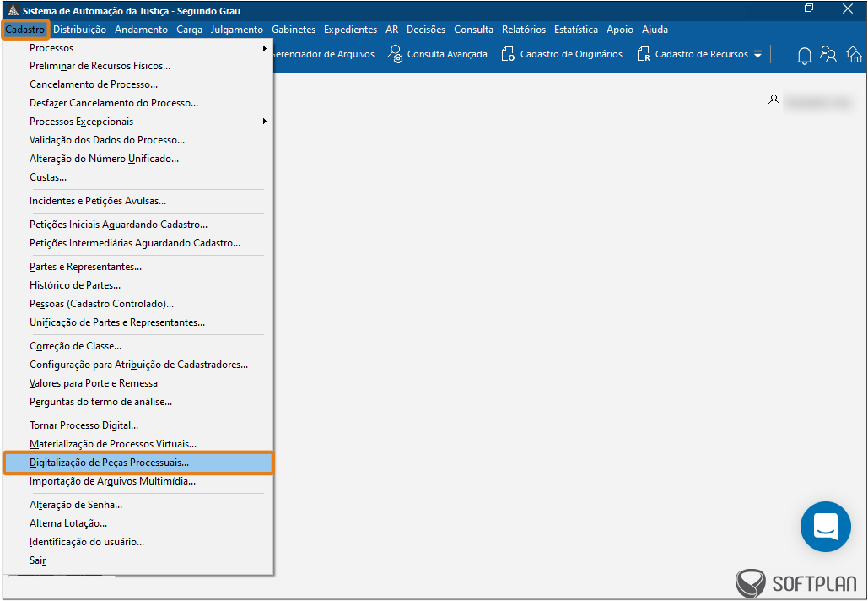Open Identificação do usuário
The image size is (868, 601).
pyautogui.click(x=138, y=542)
